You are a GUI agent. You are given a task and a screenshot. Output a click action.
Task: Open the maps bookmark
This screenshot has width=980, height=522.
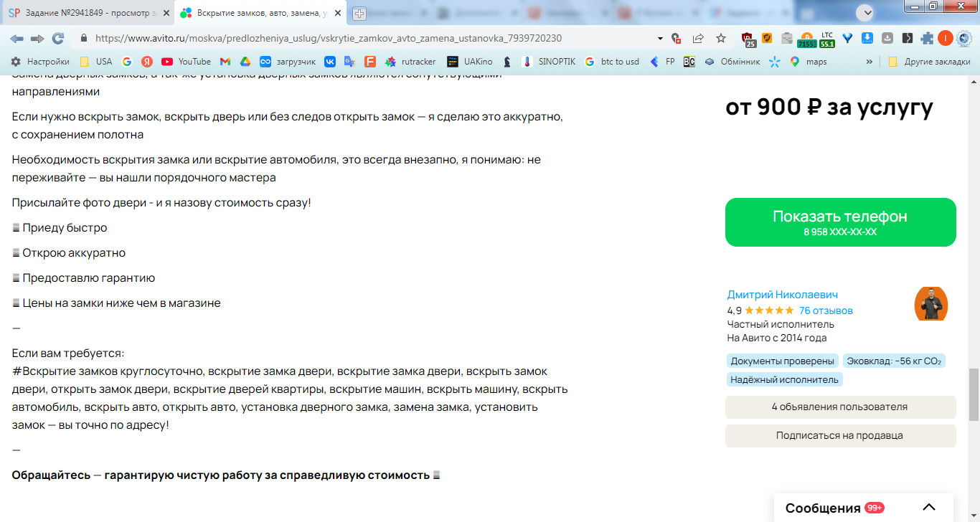(x=809, y=62)
